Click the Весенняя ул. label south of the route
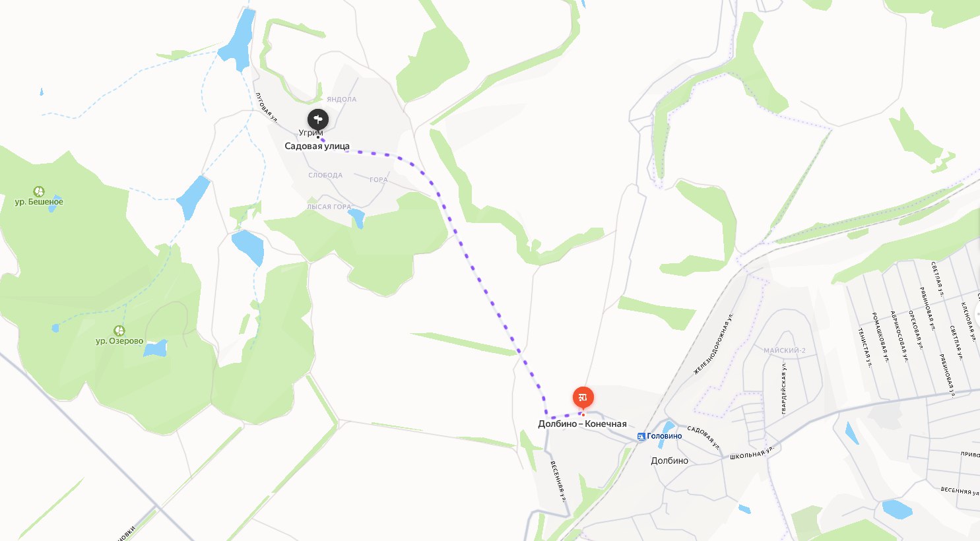 pyautogui.click(x=559, y=481)
